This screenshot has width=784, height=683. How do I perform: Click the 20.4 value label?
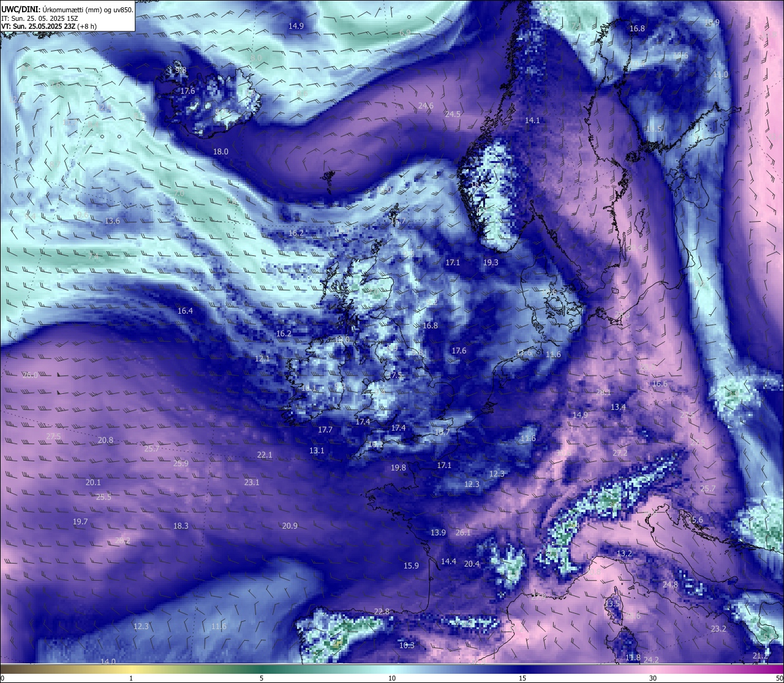[x=472, y=564]
